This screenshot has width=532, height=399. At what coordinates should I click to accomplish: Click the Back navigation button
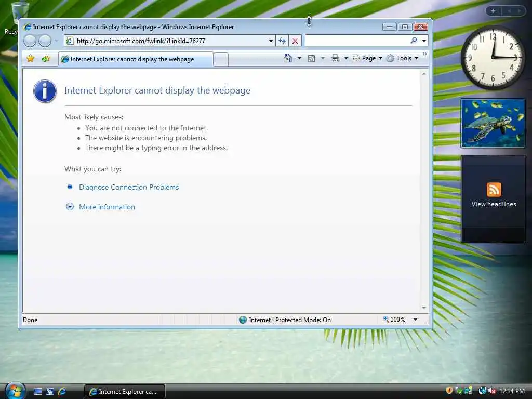tap(30, 41)
